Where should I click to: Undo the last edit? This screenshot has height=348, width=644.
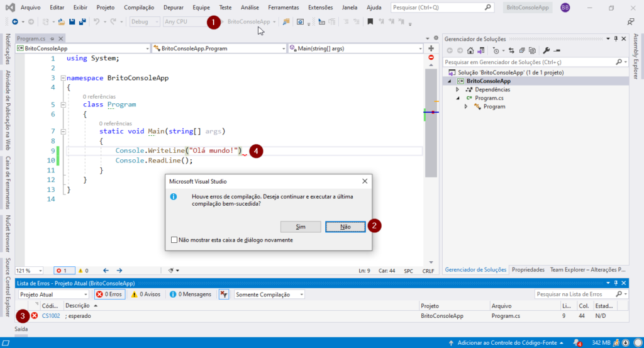coord(96,22)
